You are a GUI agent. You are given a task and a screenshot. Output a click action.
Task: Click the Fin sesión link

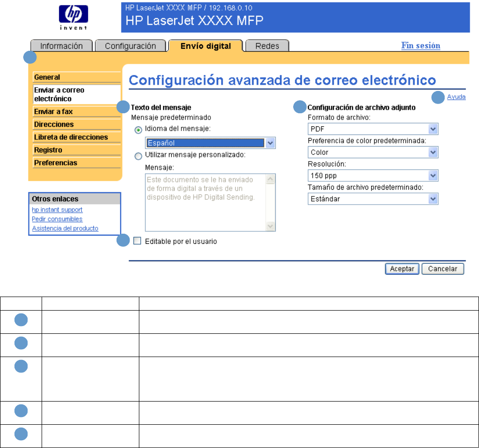click(420, 45)
